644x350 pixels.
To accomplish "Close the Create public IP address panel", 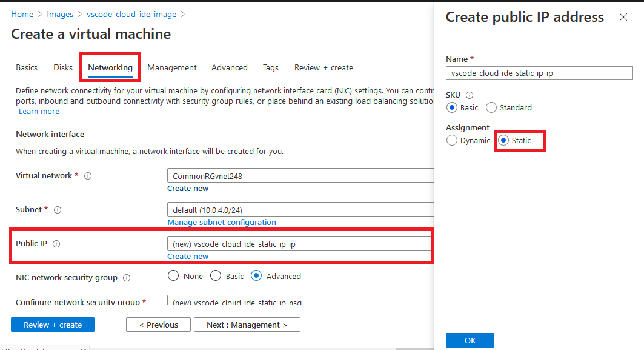I will [x=623, y=17].
